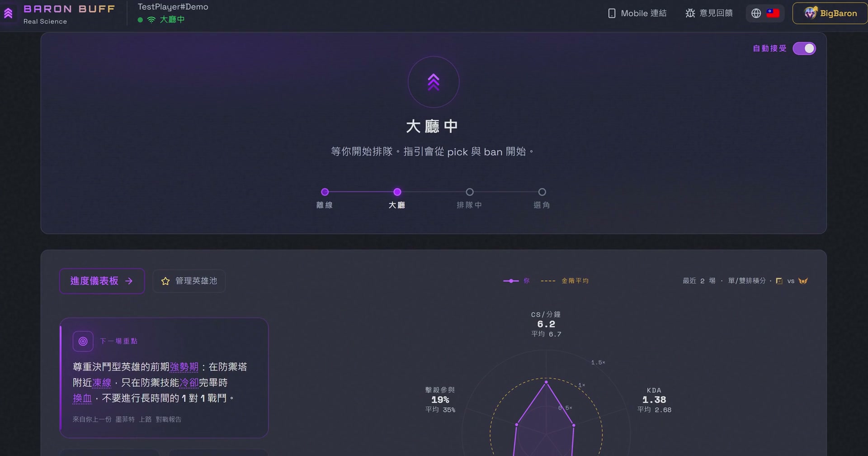The height and width of the screenshot is (456, 868).
Task: Click the 凍線 glossary link
Action: click(x=102, y=383)
